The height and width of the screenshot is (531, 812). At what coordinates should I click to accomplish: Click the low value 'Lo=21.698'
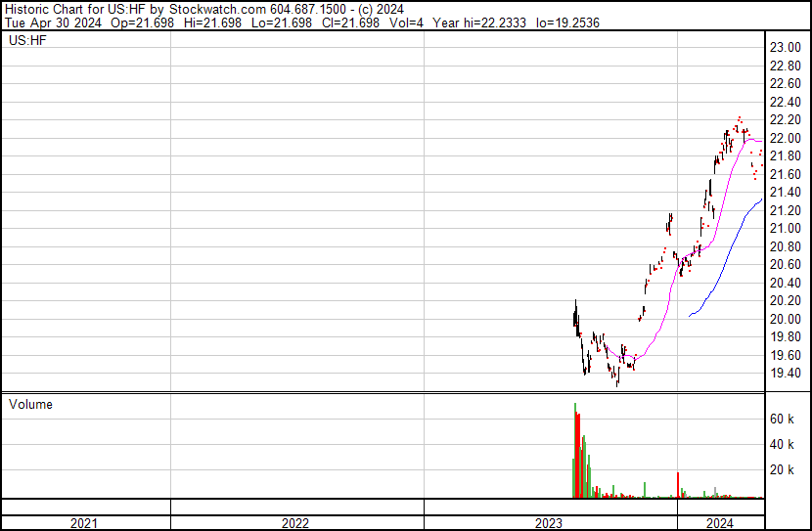coord(282,22)
